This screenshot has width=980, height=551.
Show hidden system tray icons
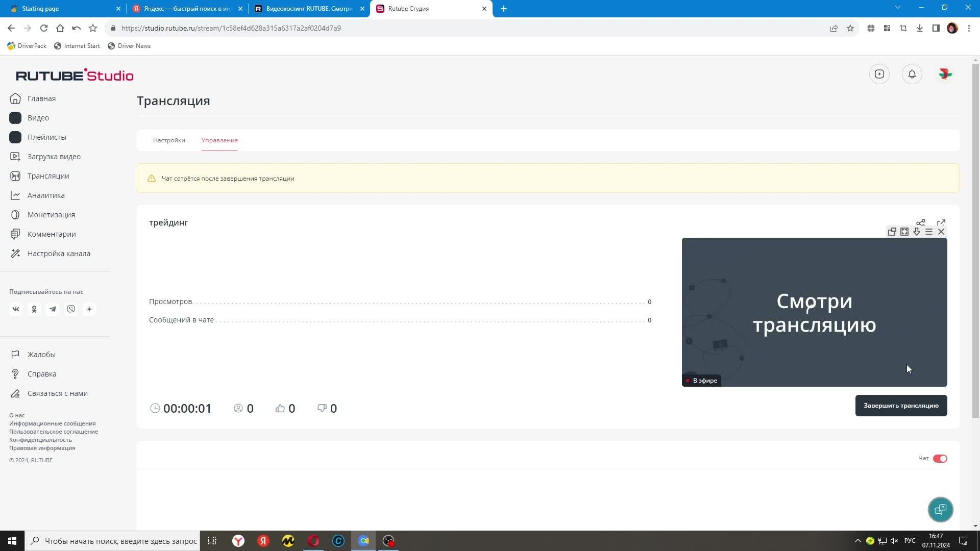click(858, 541)
